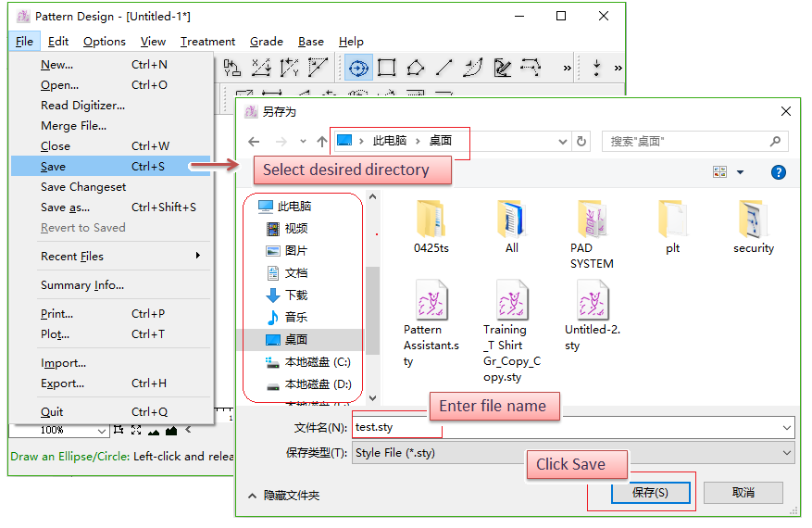The height and width of the screenshot is (528, 812).
Task: Click the 保存(S) save button
Action: pyautogui.click(x=650, y=493)
